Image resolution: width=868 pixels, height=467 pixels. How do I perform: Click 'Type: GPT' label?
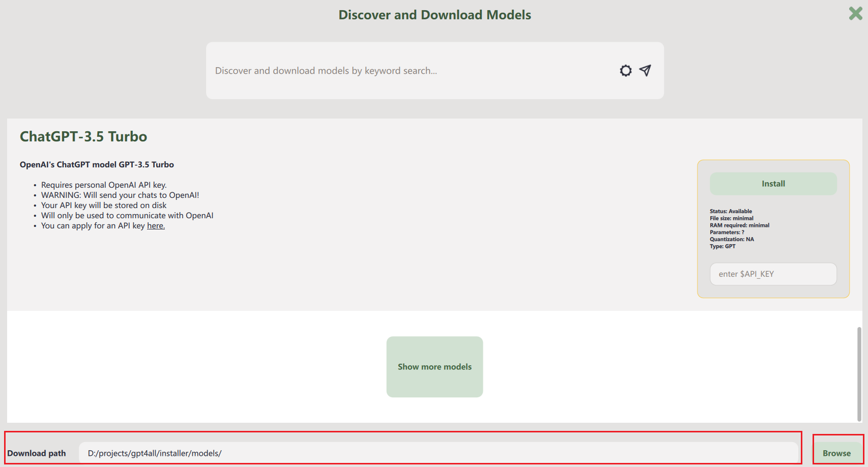(722, 246)
